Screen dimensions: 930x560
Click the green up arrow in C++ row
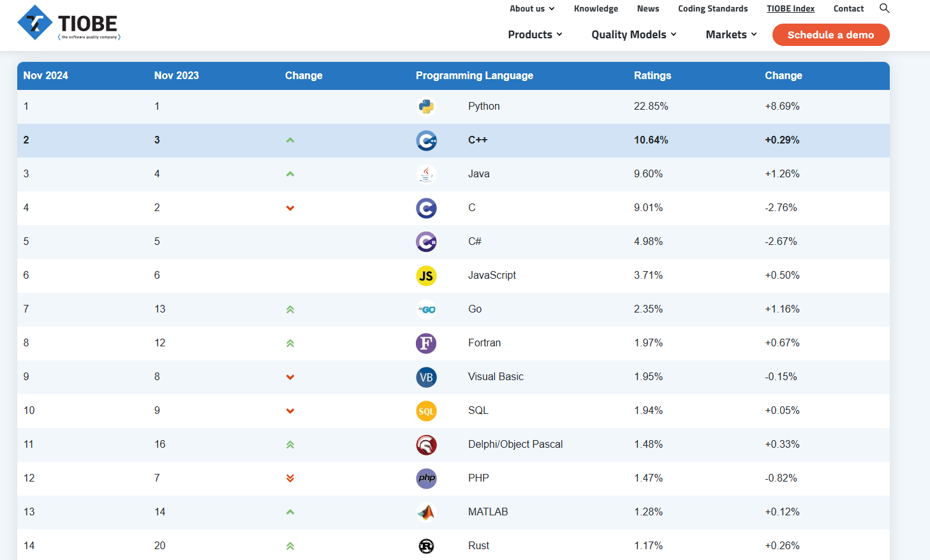[x=290, y=140]
